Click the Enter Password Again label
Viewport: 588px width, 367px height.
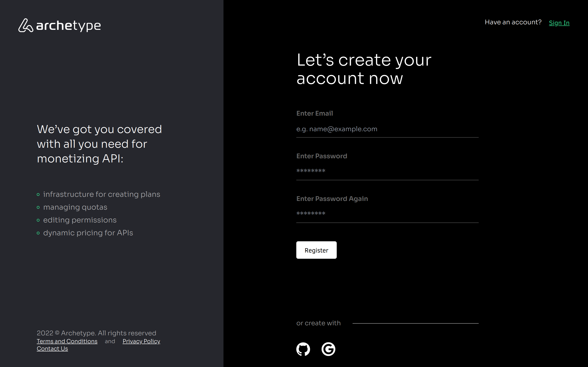point(332,199)
